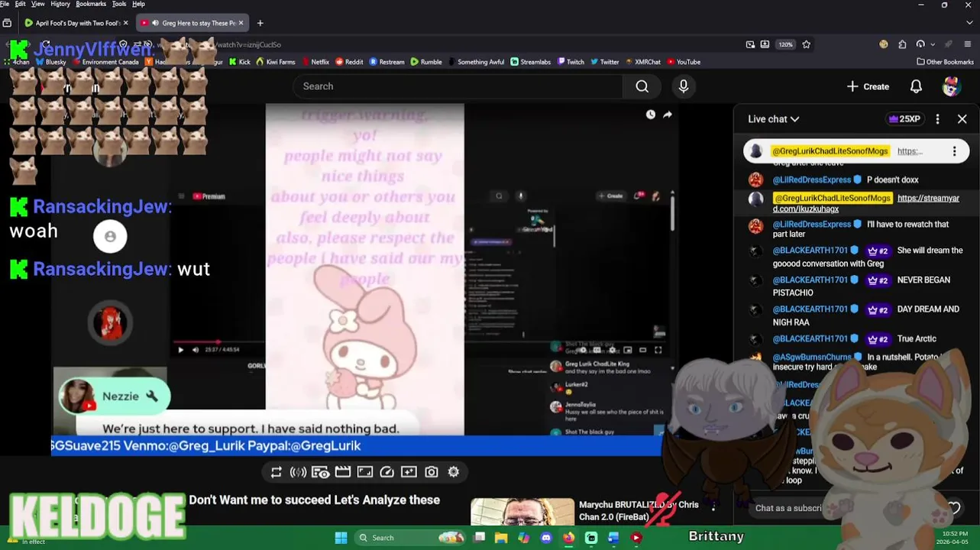
Task: Open a new browser tab with plus
Action: pos(260,23)
